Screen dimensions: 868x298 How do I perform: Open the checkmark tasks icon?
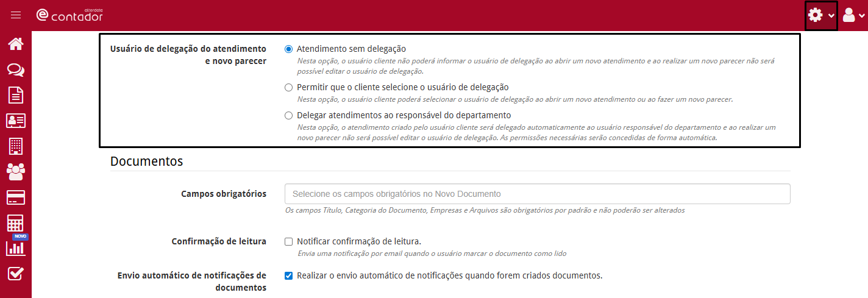tap(16, 274)
